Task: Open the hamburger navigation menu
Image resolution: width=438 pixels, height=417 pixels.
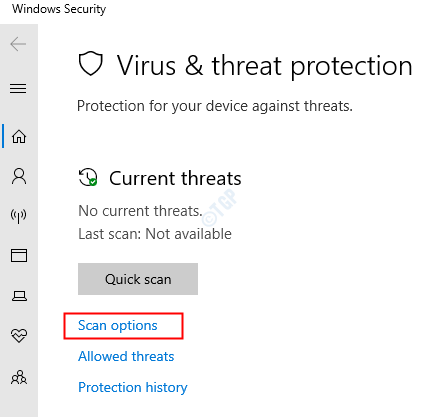Action: coord(18,88)
